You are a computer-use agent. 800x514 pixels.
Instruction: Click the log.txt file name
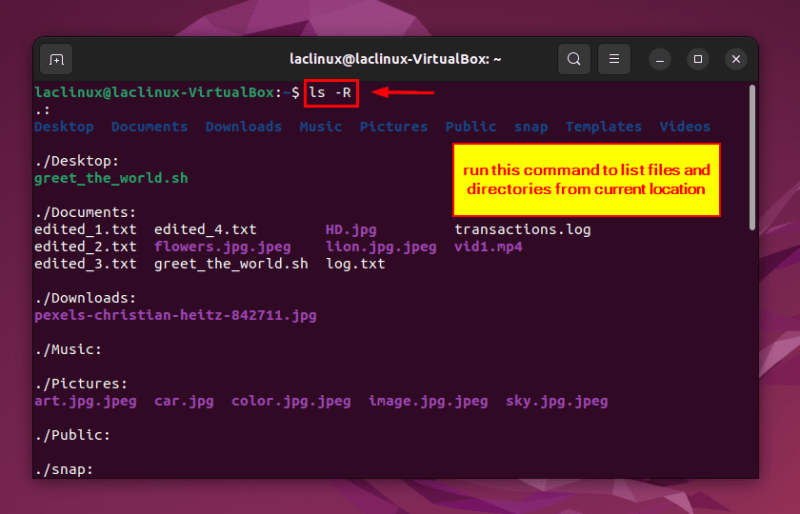click(x=355, y=264)
